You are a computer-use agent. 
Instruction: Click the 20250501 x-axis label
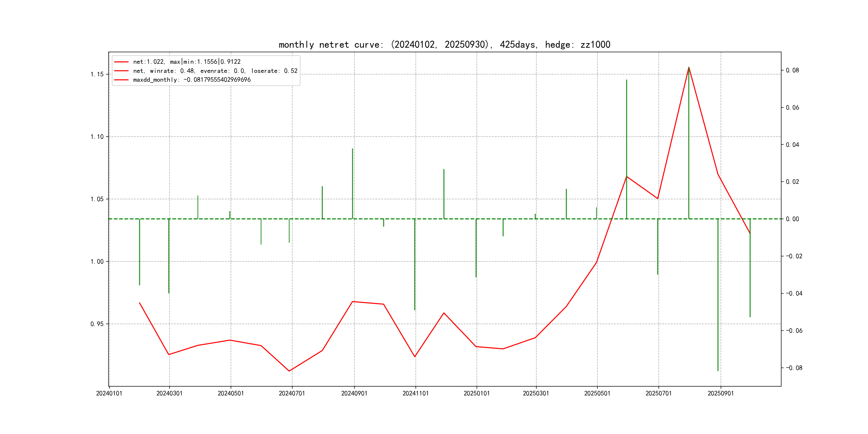[x=597, y=393]
